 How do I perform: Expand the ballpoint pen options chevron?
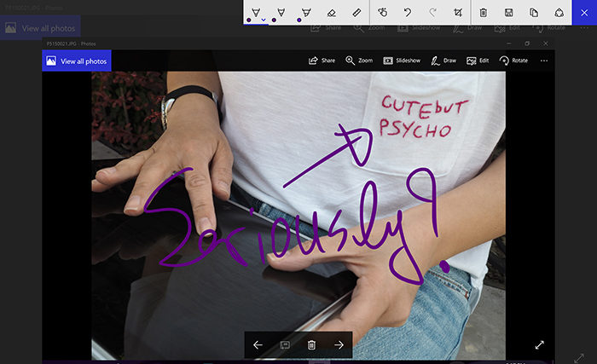(263, 20)
